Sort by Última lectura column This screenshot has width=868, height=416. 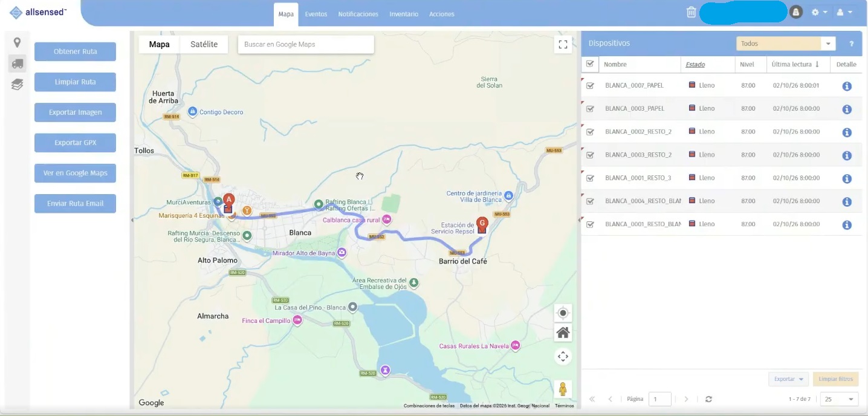click(795, 64)
